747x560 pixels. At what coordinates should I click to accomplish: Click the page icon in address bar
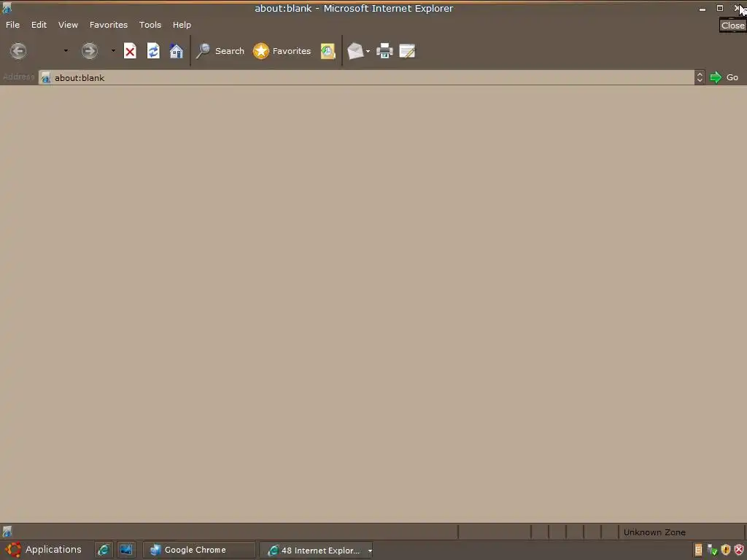pos(46,78)
